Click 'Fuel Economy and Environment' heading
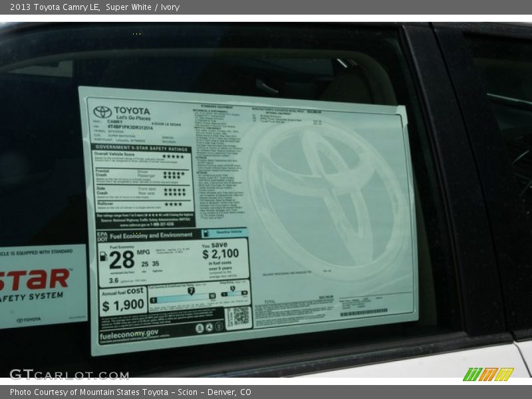 click(x=151, y=235)
